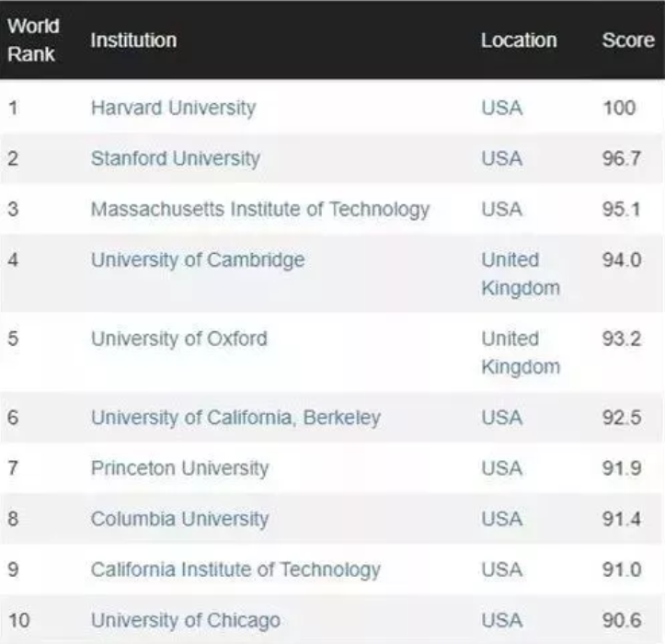Open the Harvard University link

pos(174,108)
